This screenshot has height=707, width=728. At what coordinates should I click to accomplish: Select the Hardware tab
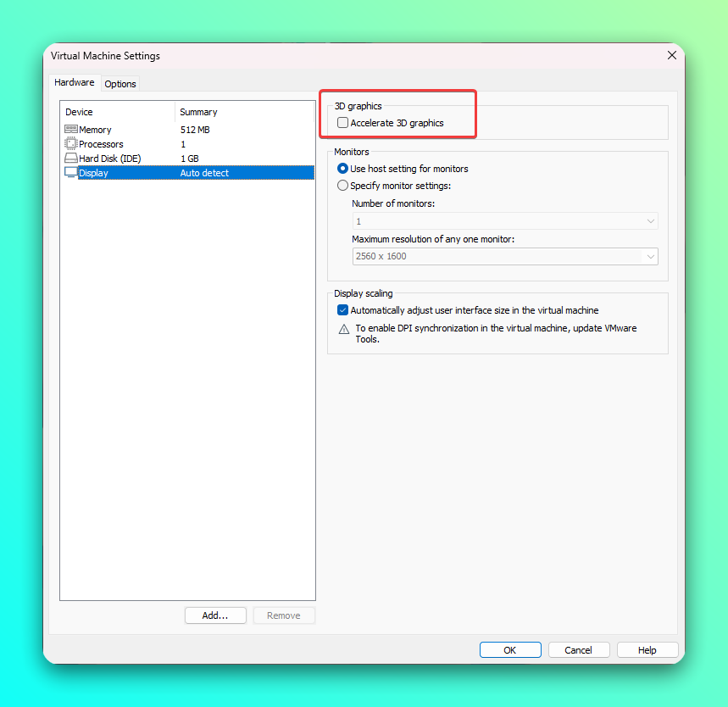tap(75, 82)
